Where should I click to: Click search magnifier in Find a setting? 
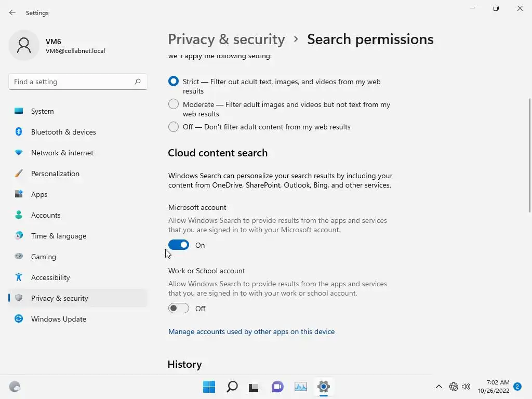click(138, 82)
